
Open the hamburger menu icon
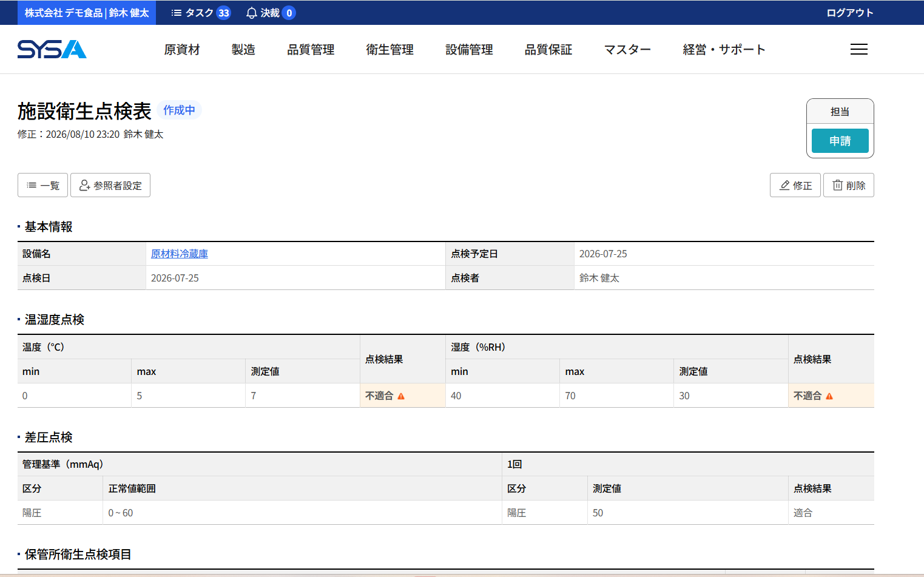click(x=858, y=49)
